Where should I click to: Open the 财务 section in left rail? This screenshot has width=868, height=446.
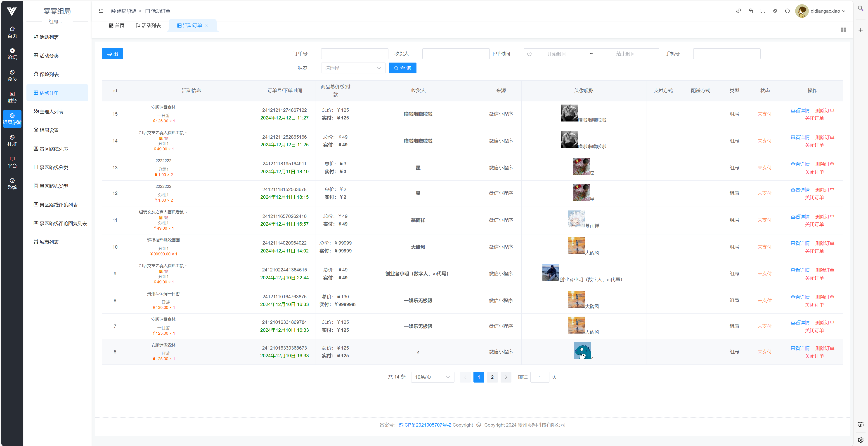coord(12,97)
